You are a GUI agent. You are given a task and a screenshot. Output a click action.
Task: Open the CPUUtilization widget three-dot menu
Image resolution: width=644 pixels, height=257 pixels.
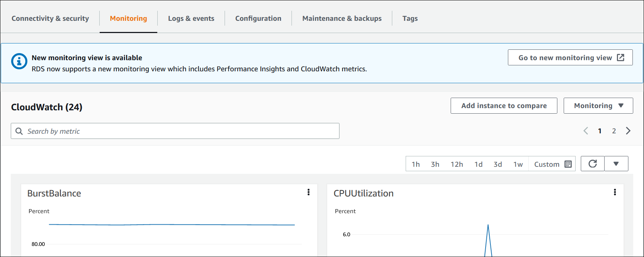615,192
